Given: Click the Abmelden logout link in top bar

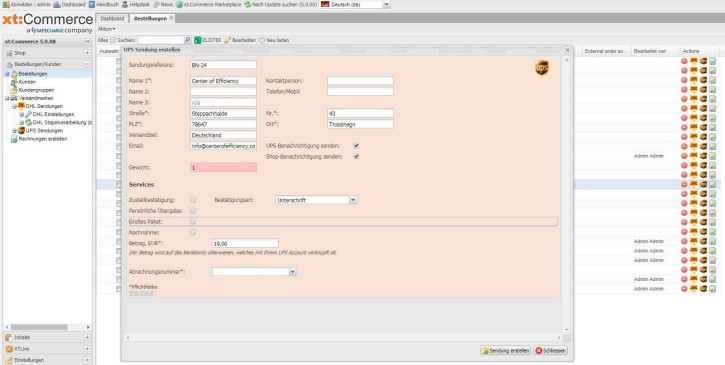Looking at the screenshot, I should click(x=26, y=4).
